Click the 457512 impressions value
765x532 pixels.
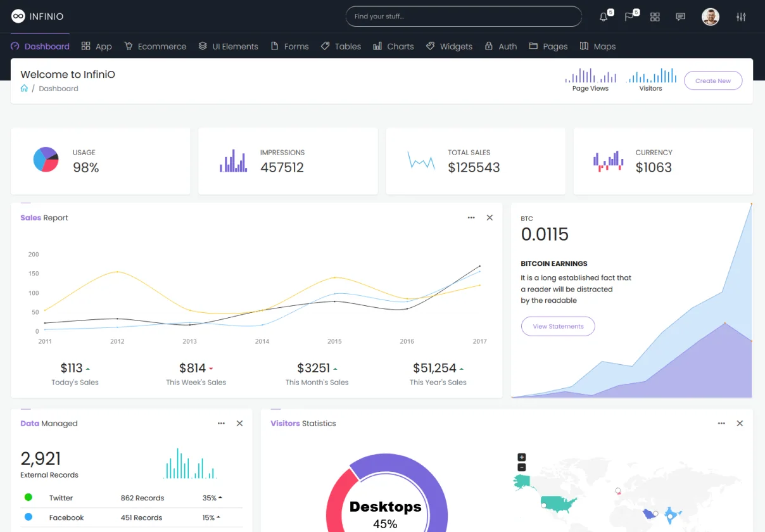[282, 167]
